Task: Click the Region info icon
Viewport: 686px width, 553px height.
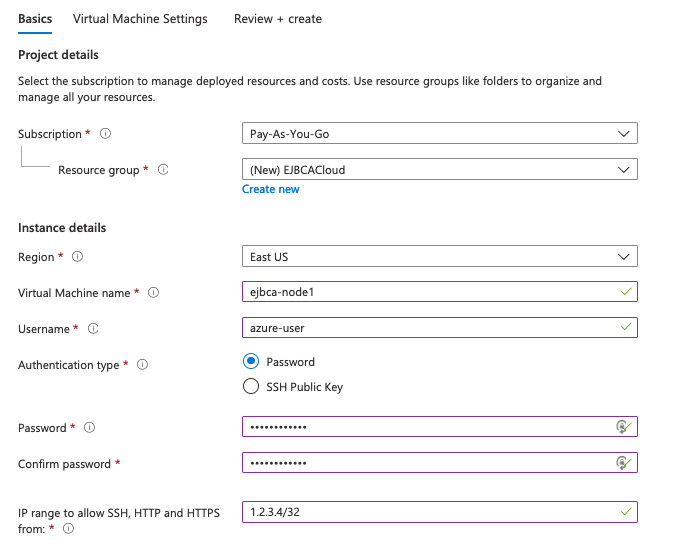Action: coord(78,257)
